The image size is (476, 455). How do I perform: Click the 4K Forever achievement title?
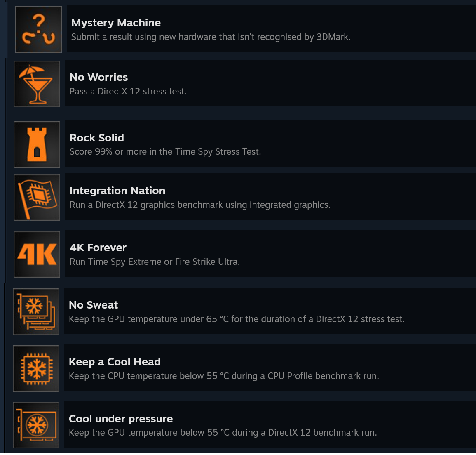(x=98, y=248)
